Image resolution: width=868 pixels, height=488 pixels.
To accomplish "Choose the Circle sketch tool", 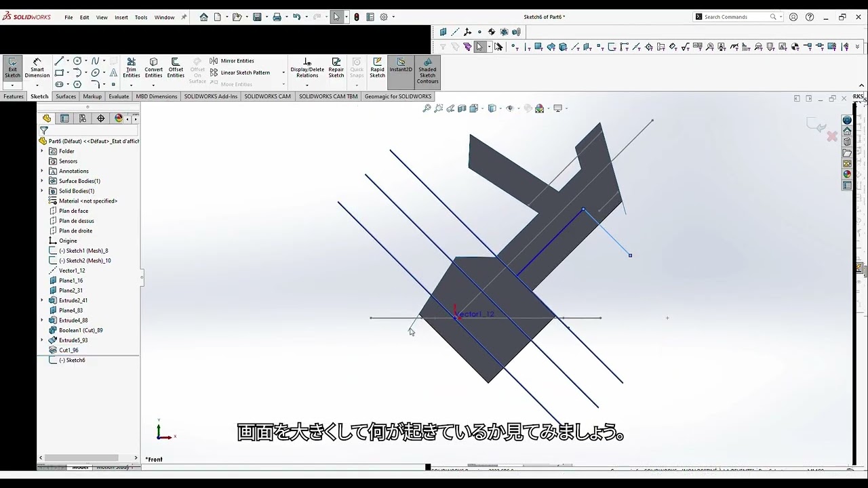I will (77, 61).
